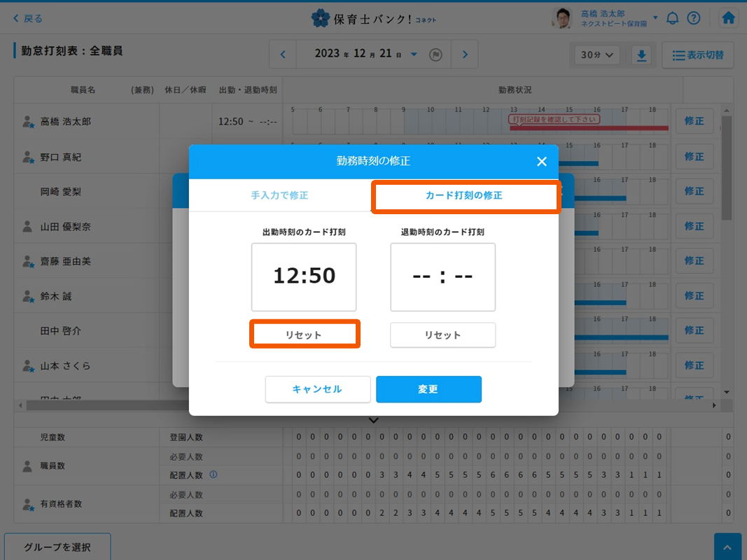Collapse the panel with chevron below table
747x560 pixels.
[373, 420]
